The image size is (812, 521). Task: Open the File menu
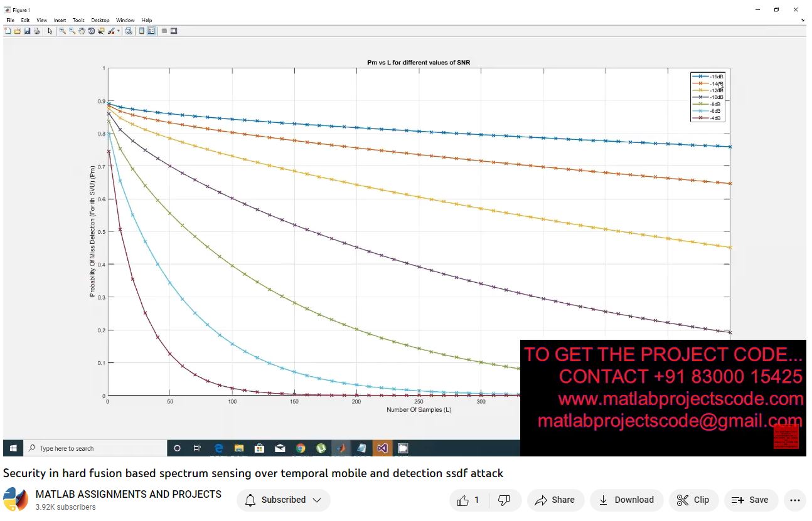[x=10, y=20]
